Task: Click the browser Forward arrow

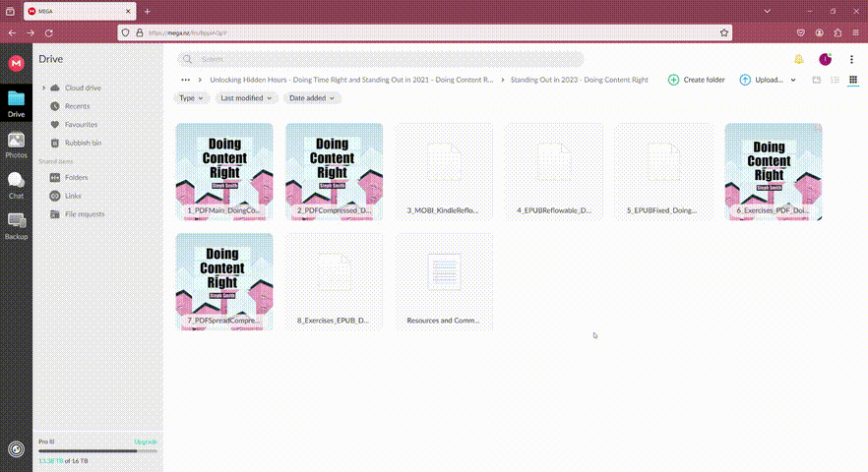Action: pyautogui.click(x=31, y=33)
